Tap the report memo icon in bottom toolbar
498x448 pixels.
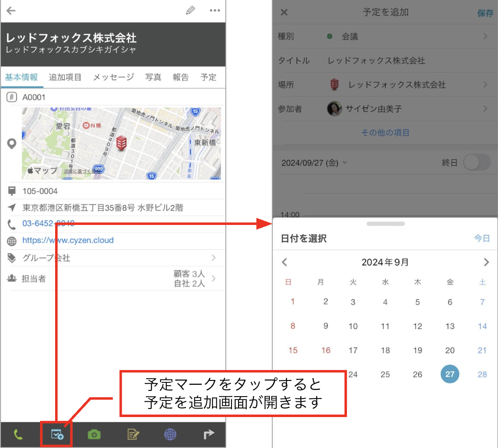click(x=133, y=434)
